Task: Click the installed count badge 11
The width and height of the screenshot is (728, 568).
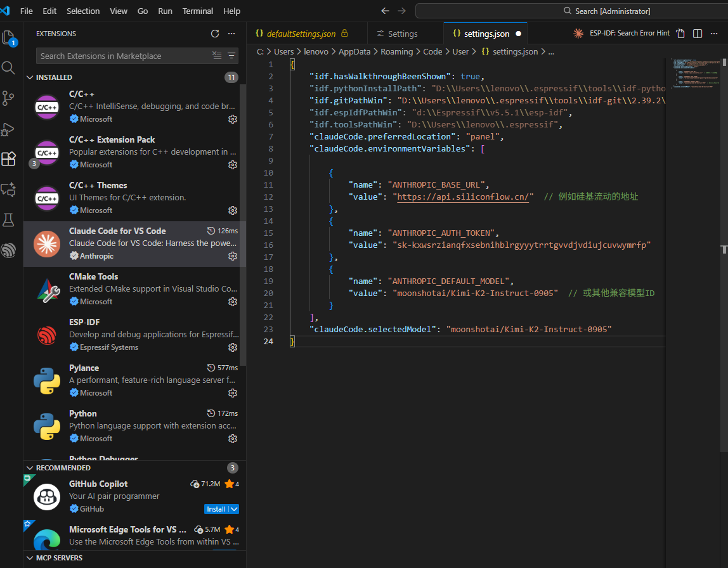Action: click(x=231, y=77)
